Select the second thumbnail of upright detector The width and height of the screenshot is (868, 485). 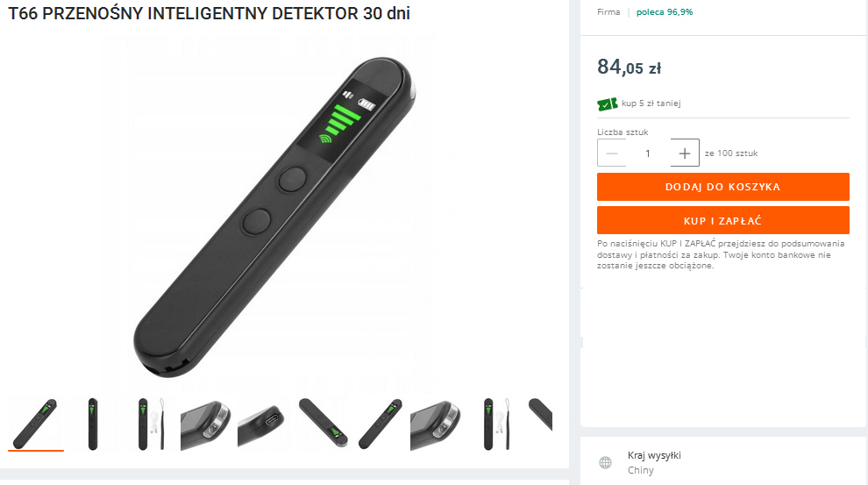(x=93, y=424)
